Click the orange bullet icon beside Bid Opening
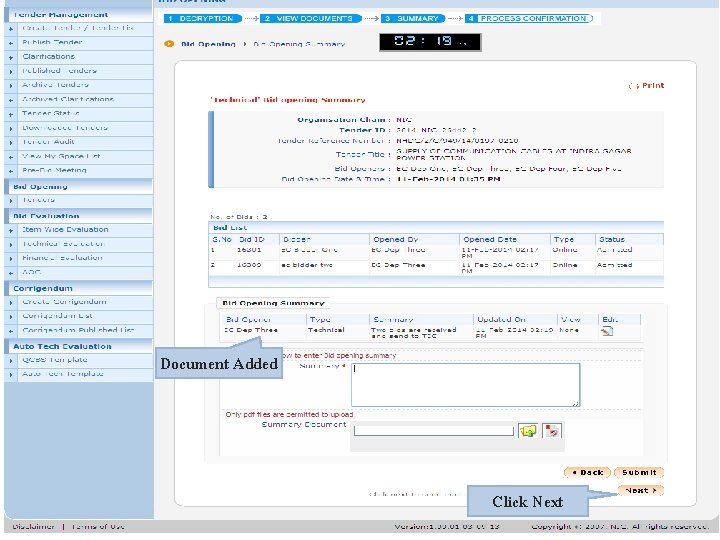720x540 pixels. (x=169, y=44)
